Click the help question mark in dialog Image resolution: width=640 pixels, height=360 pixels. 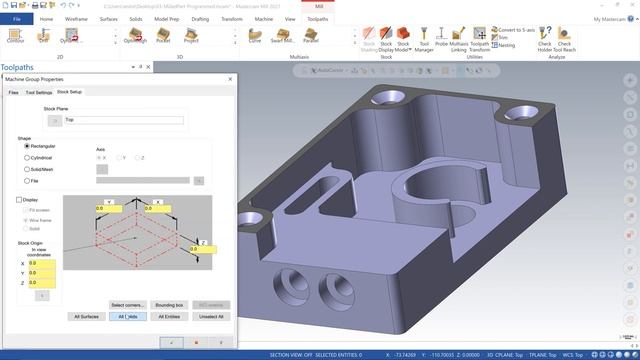(x=221, y=342)
